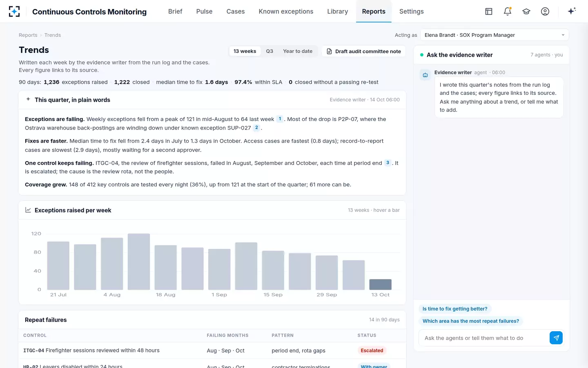Click the Ask the evidence writer heading
This screenshot has width=588, height=368.
point(459,55)
